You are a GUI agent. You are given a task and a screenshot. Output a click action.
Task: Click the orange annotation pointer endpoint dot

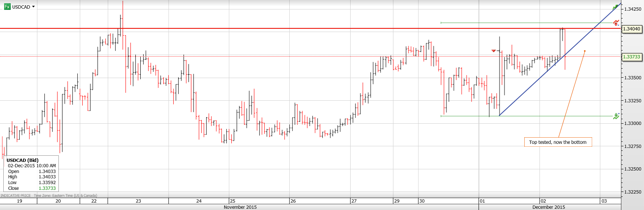tap(585, 51)
